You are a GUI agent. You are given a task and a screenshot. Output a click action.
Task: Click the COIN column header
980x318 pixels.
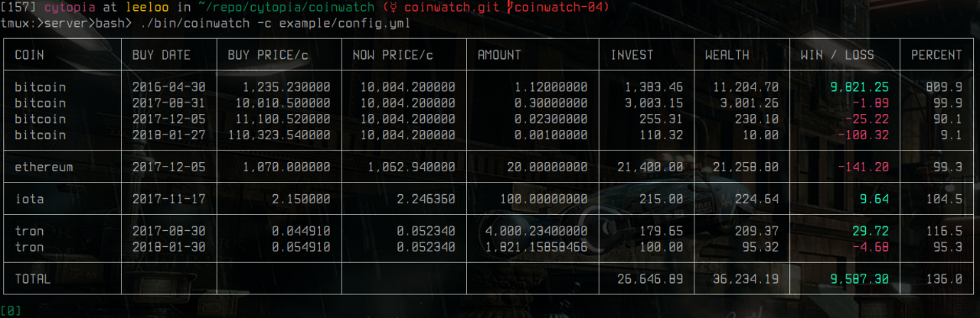pyautogui.click(x=29, y=55)
